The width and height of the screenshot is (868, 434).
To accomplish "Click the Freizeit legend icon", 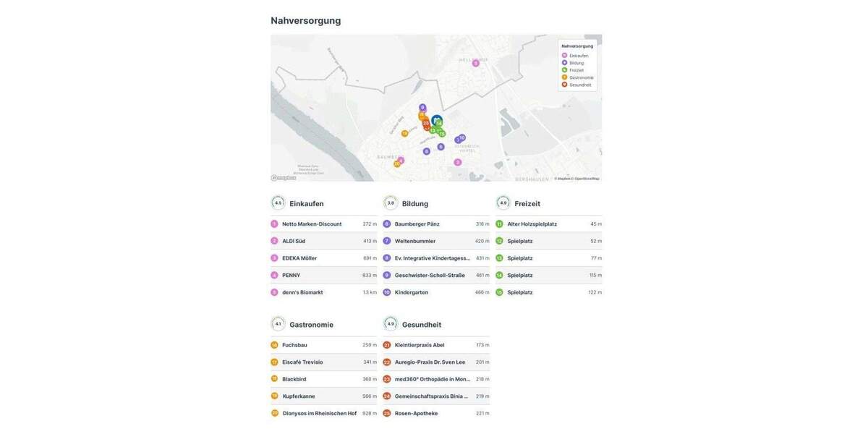I will point(563,68).
